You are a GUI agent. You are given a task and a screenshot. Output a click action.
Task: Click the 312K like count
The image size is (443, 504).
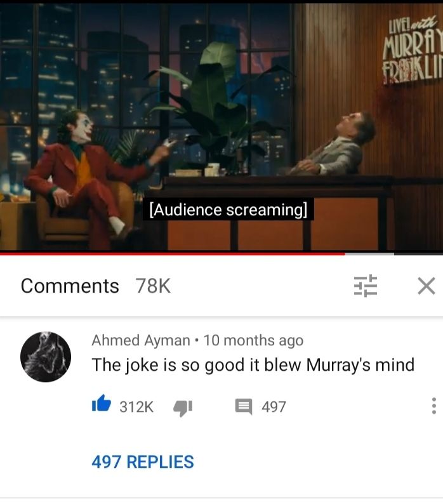click(x=136, y=407)
